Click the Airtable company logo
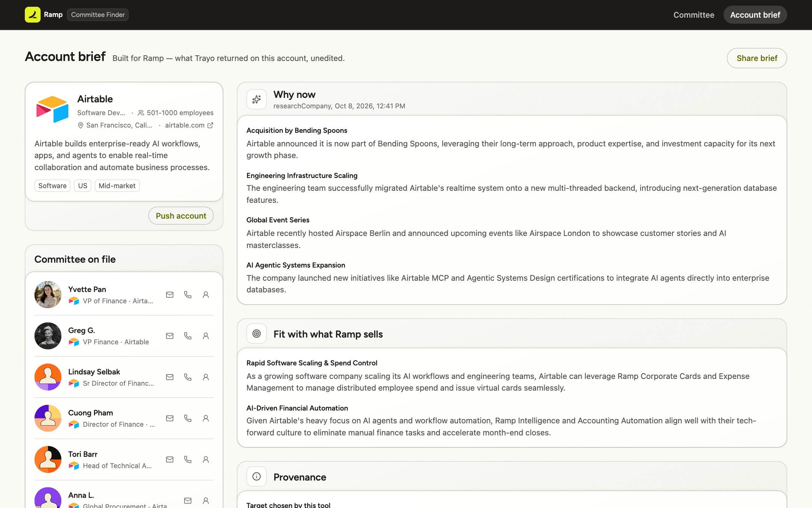This screenshot has width=812, height=508. pyautogui.click(x=52, y=109)
